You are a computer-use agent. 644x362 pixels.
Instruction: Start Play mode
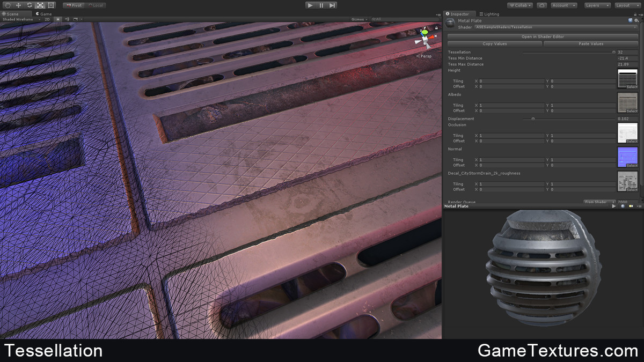tap(310, 5)
